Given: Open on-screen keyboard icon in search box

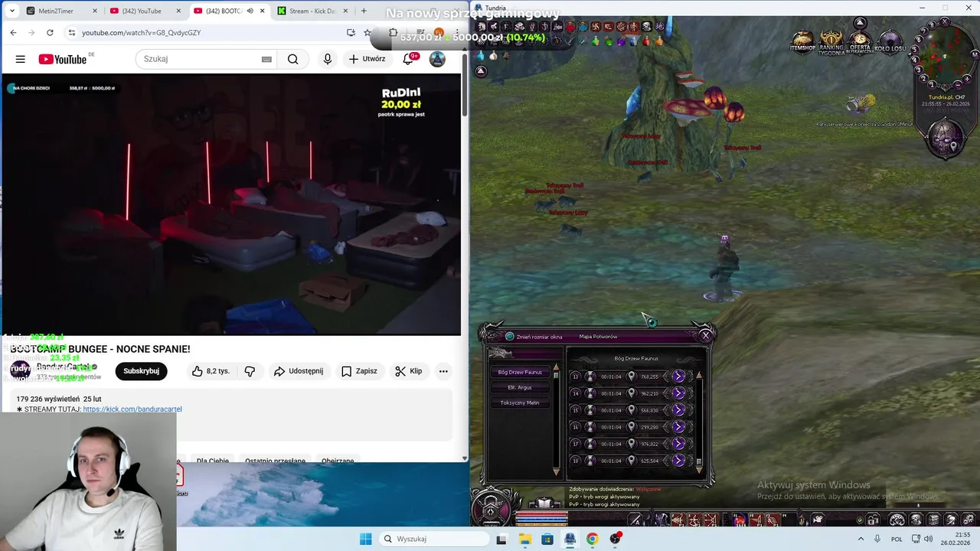Looking at the screenshot, I should coord(266,59).
